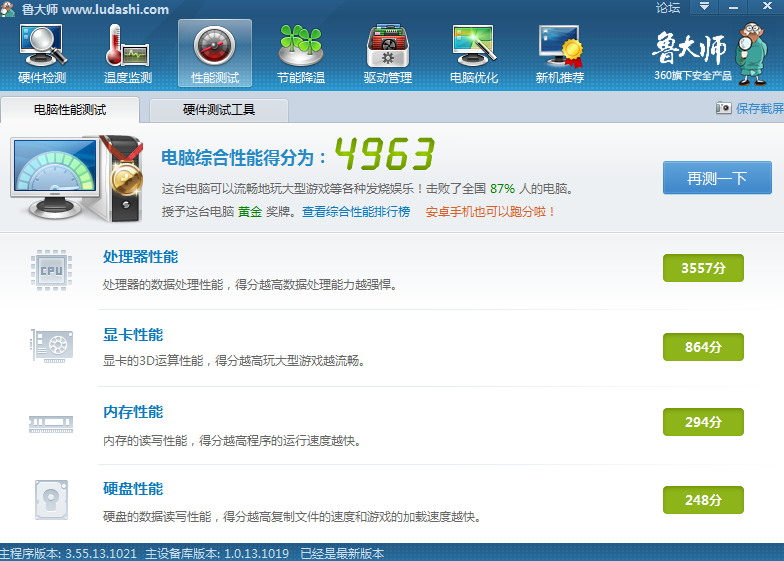Screen dimensions: 784x561
Task: Minimize the 鲁大师 window
Action: pos(734,6)
